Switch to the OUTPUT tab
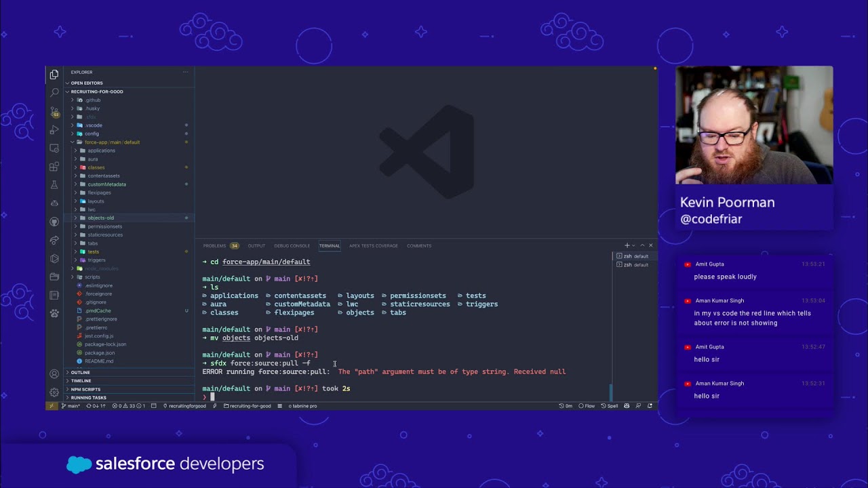 [x=256, y=245]
